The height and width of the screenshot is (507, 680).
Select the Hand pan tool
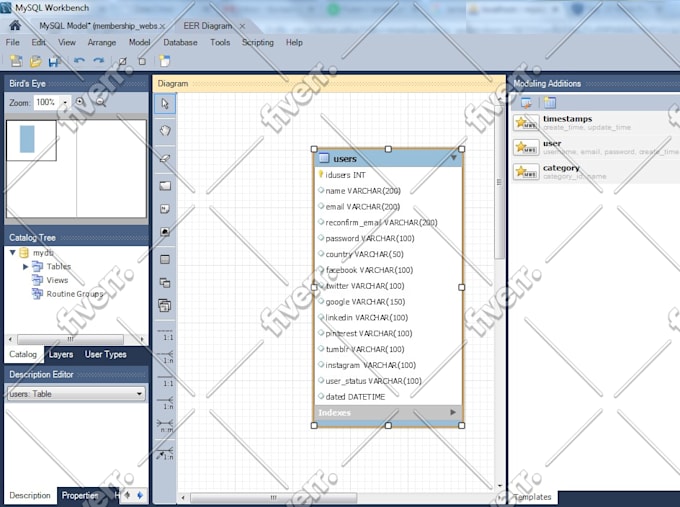165,131
